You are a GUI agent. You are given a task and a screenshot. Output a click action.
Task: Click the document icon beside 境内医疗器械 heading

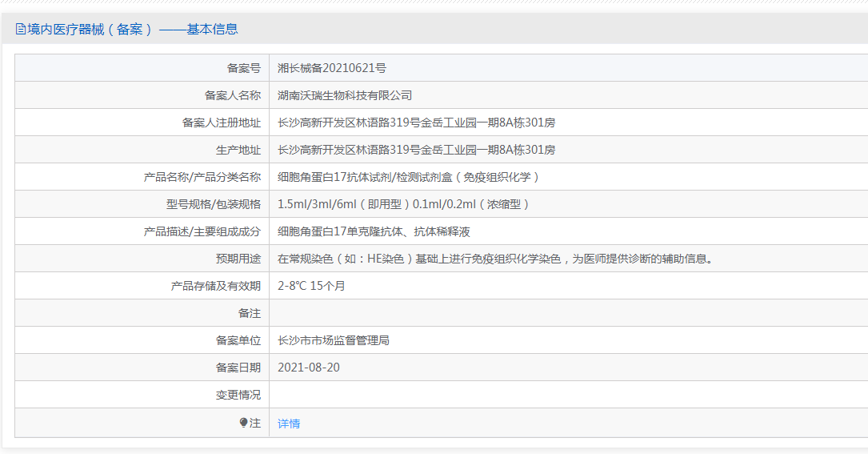[x=21, y=29]
